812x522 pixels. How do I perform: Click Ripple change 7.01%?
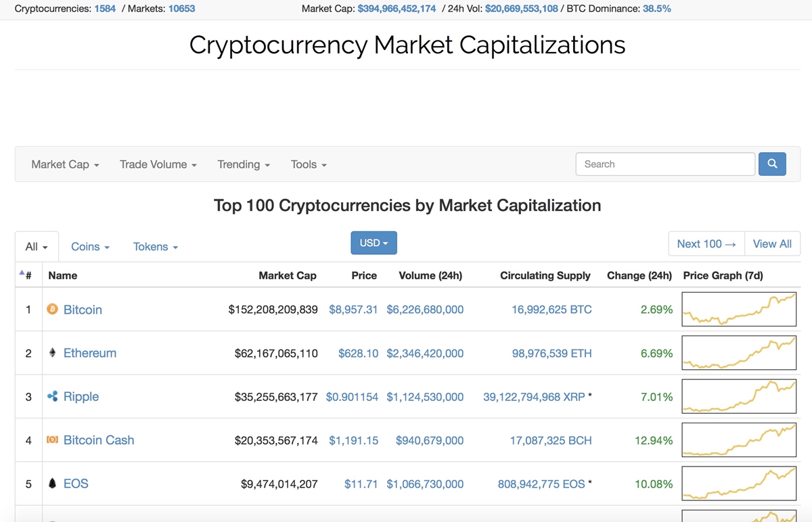click(656, 397)
